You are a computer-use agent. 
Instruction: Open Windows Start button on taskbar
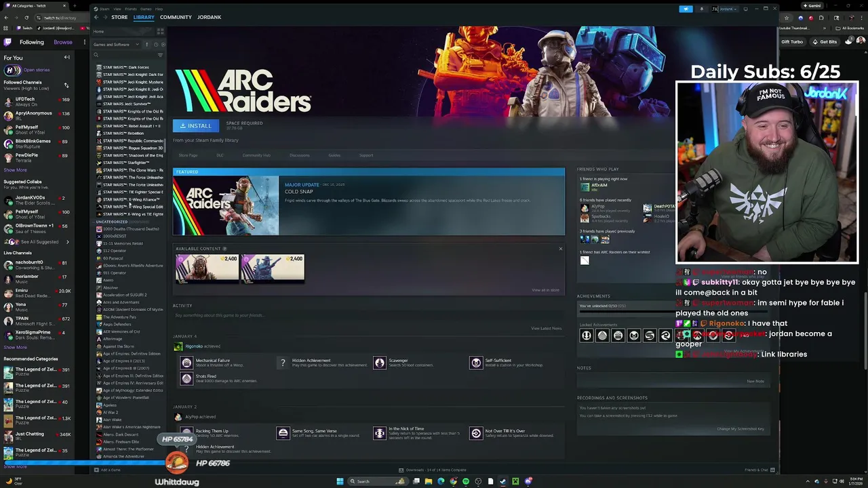(x=340, y=481)
